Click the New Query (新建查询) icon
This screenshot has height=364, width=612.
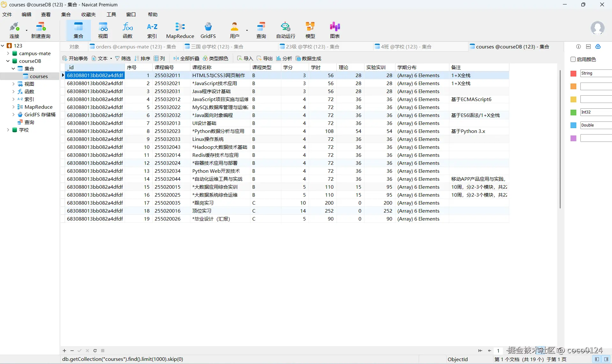[x=41, y=30]
